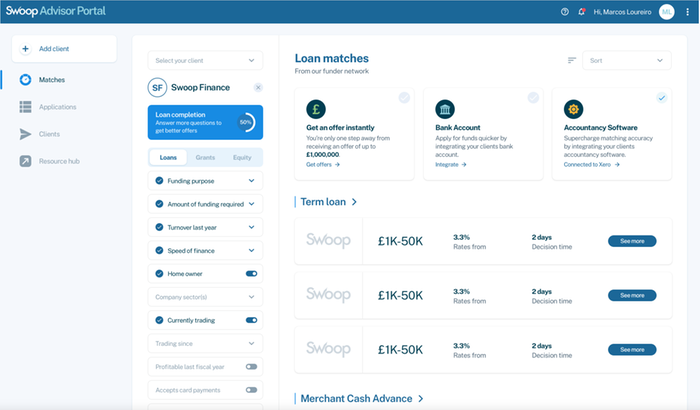Click the Merchant Cash Advance heading
This screenshot has width=700, height=410.
[356, 398]
